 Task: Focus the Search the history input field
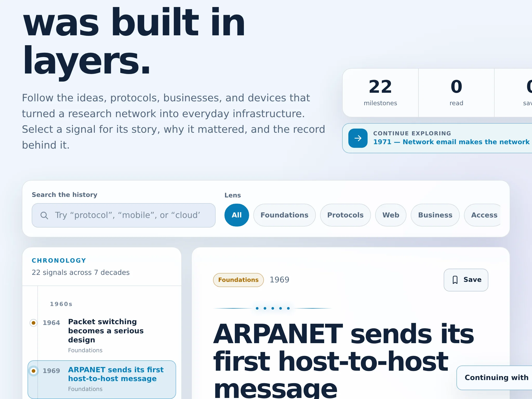click(x=124, y=215)
